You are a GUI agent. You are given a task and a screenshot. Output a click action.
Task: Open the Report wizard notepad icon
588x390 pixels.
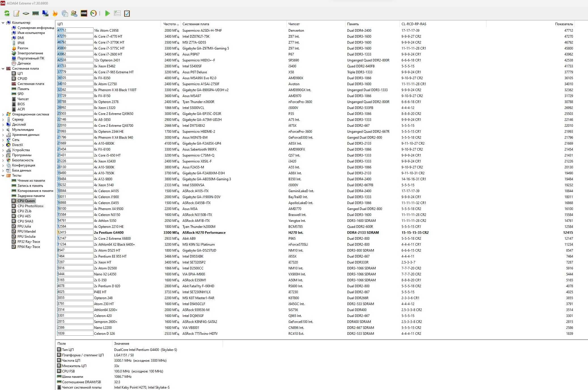[x=16, y=13]
